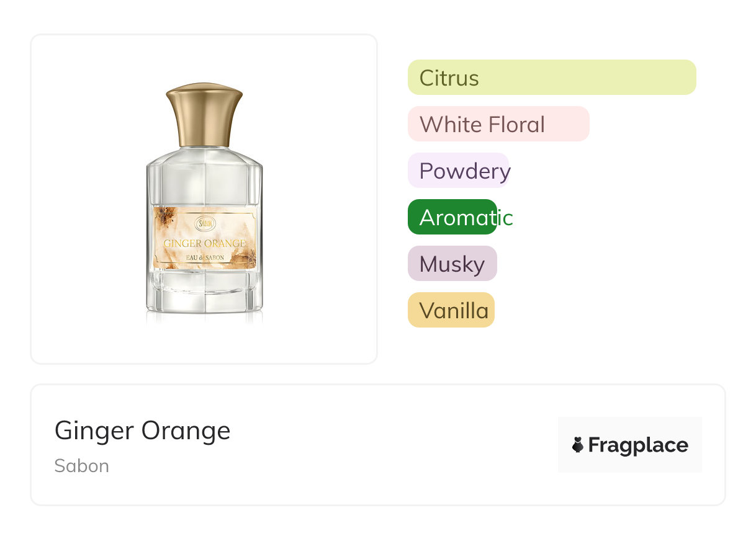
Task: Click the gold cap of the perfume bottle
Action: 204,115
